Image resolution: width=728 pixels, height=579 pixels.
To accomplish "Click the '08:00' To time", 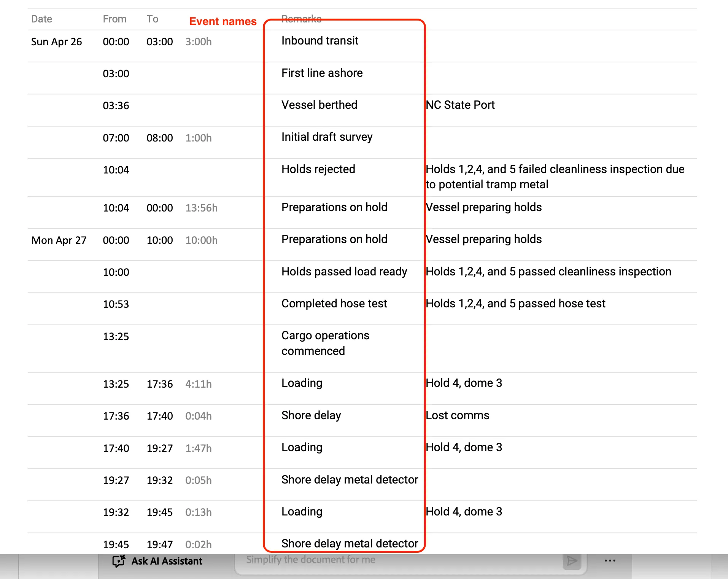I will coord(160,138).
